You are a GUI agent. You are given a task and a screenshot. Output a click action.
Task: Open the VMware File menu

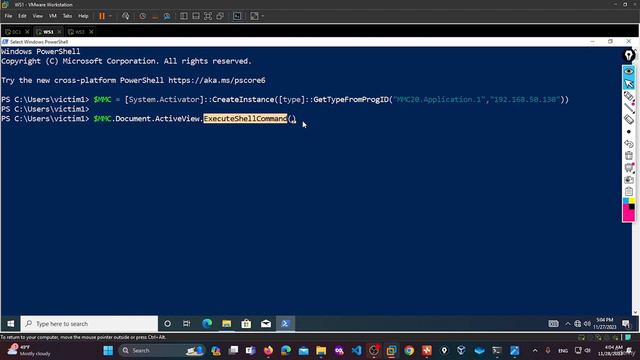9,16
